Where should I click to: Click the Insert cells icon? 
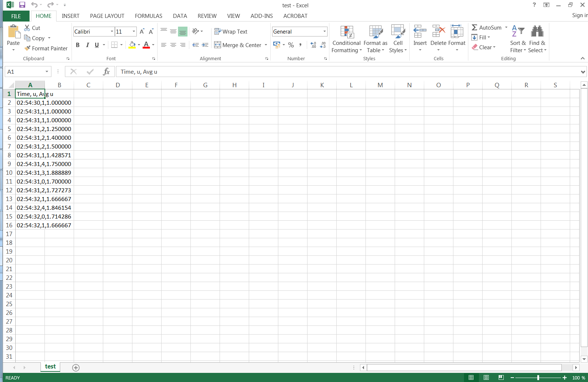pos(420,31)
